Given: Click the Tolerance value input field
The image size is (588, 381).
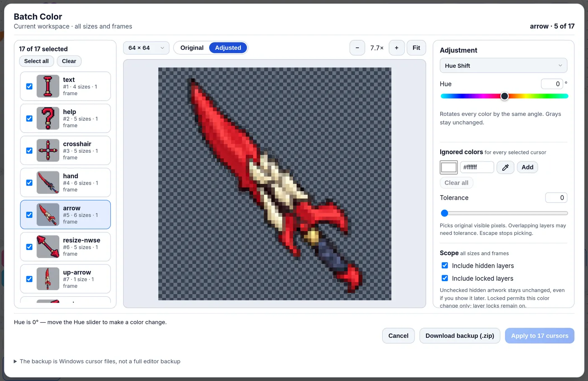Looking at the screenshot, I should [556, 198].
